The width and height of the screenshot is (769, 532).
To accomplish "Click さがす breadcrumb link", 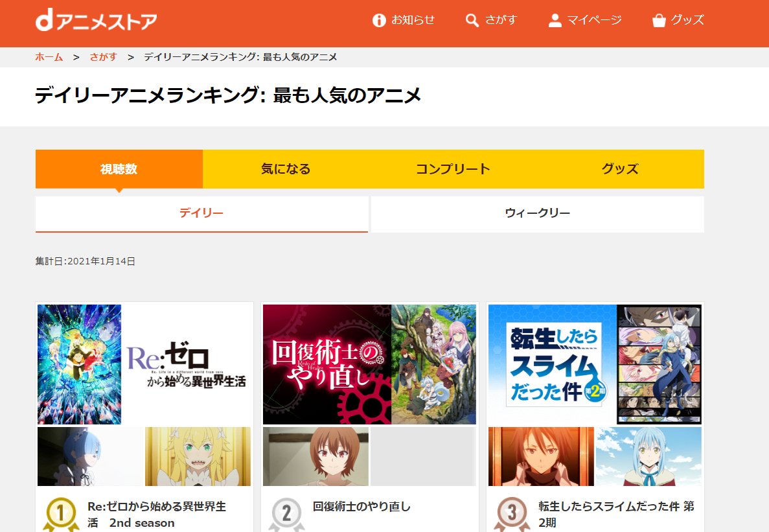I will point(104,57).
